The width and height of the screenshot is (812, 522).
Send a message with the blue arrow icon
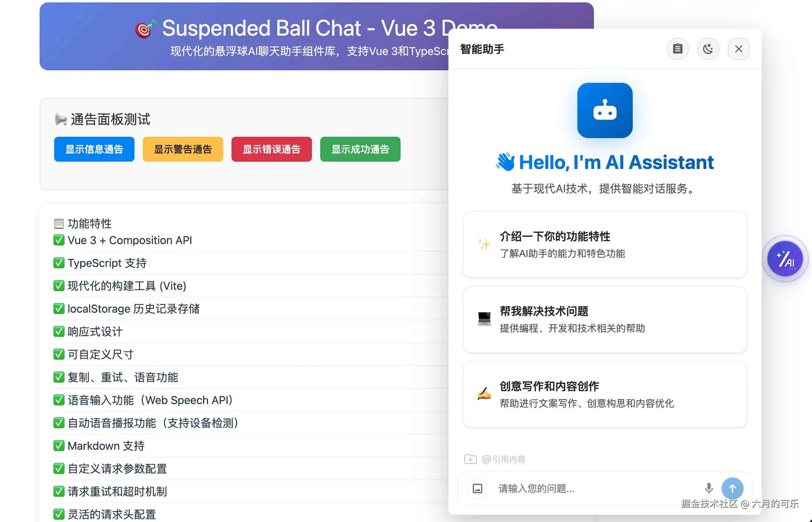coord(732,488)
